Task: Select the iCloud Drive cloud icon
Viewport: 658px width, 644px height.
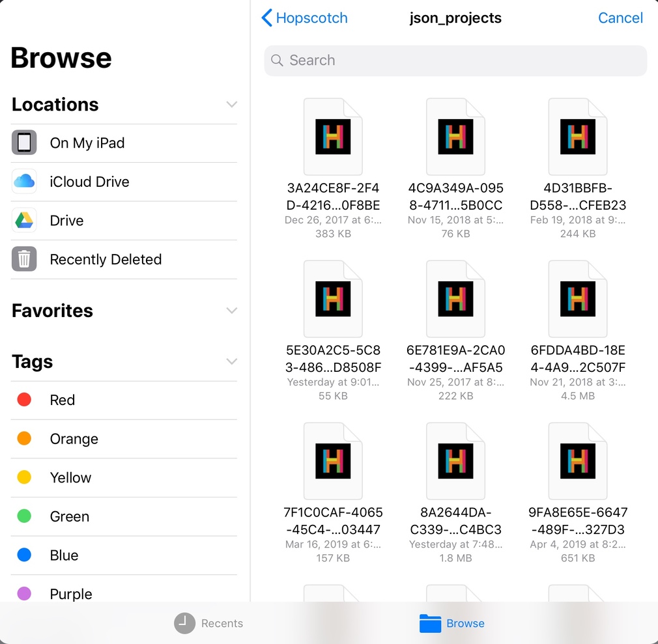Action: (x=24, y=181)
